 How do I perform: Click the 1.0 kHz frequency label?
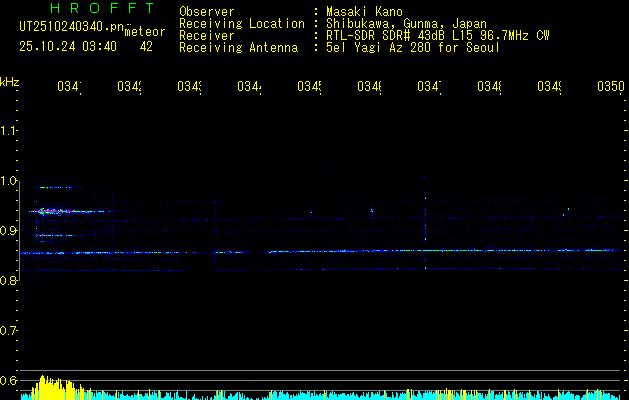pos(9,181)
